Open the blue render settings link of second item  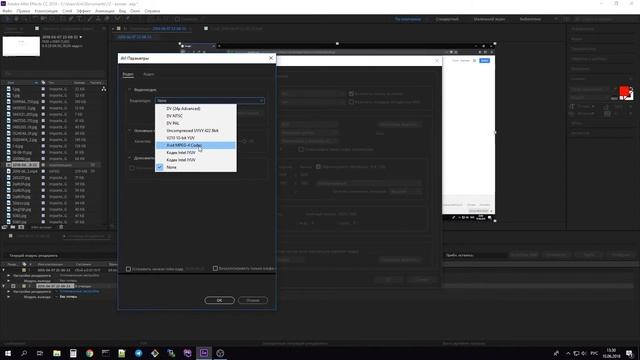tap(79, 291)
